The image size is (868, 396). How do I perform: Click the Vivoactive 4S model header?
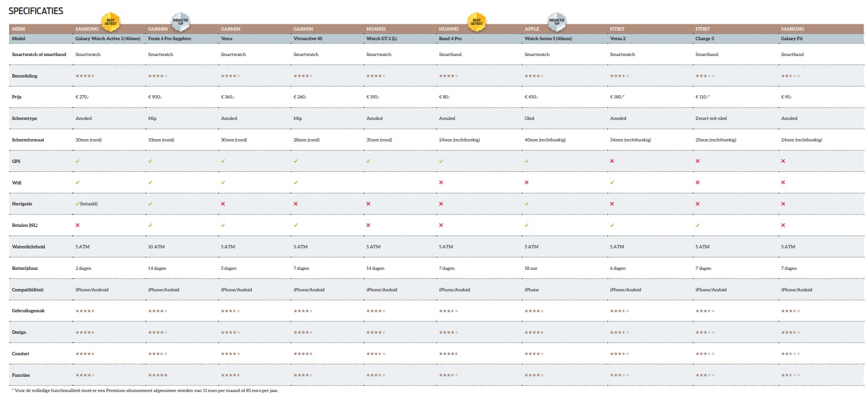(308, 38)
